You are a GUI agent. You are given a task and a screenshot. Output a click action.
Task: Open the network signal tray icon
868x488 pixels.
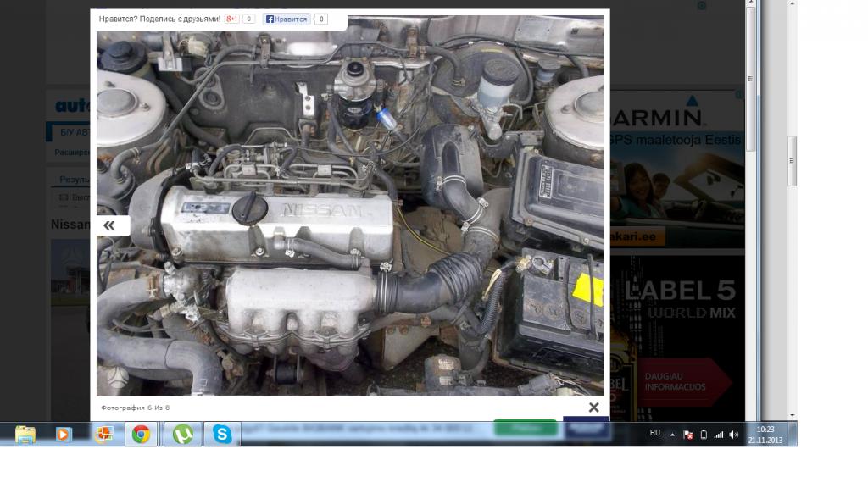tap(719, 435)
